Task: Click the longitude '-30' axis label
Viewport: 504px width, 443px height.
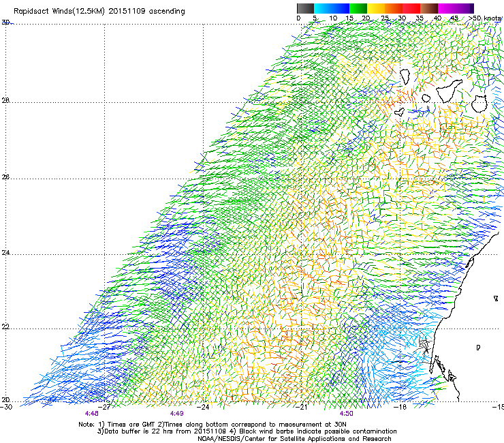Action: coord(6,407)
